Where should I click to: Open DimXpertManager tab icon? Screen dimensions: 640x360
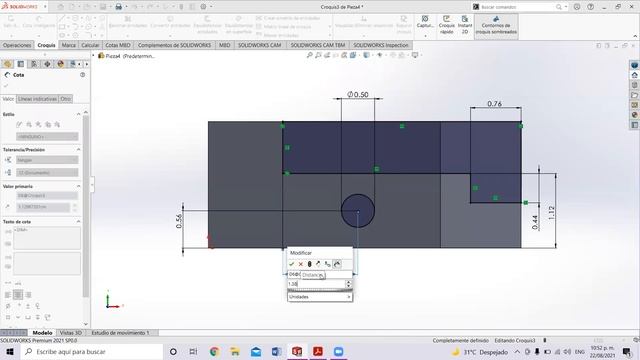point(47,64)
